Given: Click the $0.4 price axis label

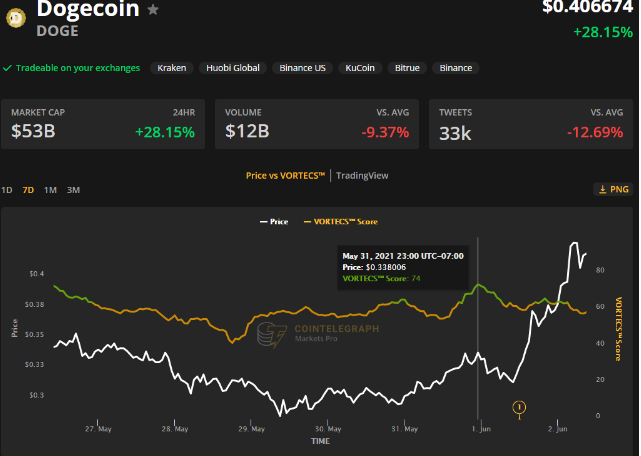Looking at the screenshot, I should pos(37,274).
